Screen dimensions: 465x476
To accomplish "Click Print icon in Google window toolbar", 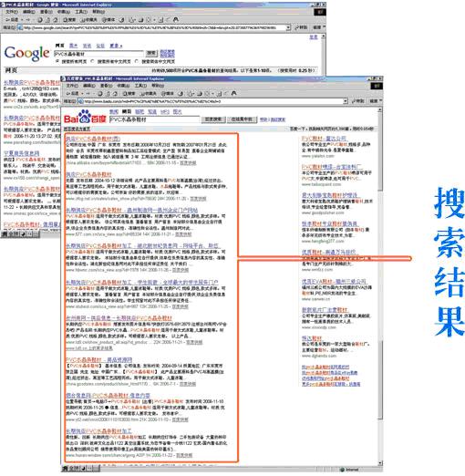I will [x=141, y=20].
